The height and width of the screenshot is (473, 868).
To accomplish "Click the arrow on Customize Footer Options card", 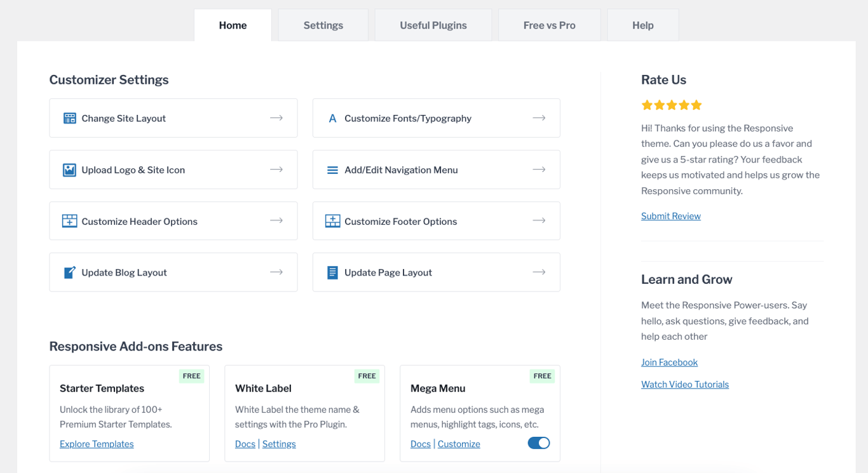I will point(539,220).
